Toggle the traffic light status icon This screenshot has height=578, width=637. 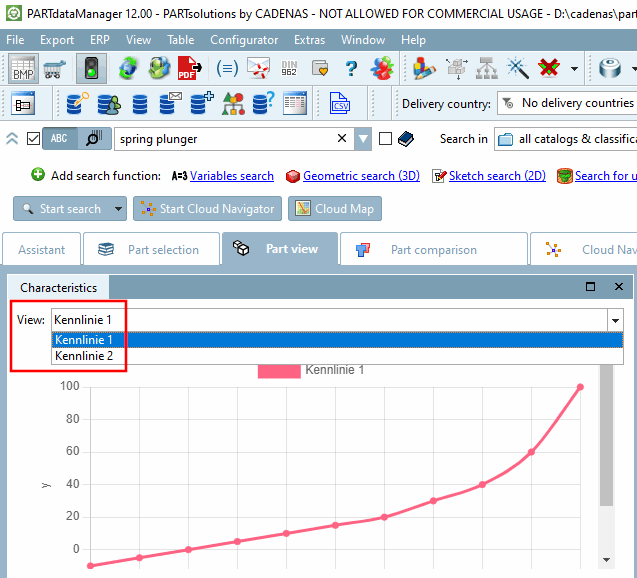[x=91, y=68]
